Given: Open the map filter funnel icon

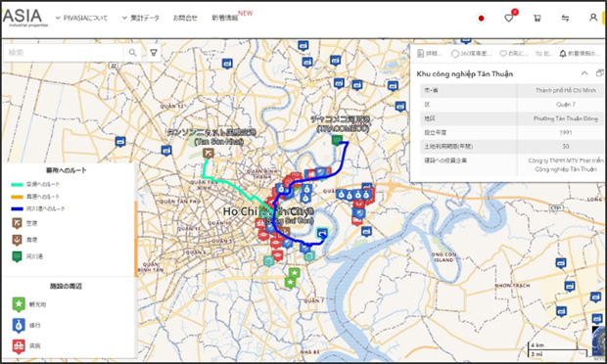Looking at the screenshot, I should click(154, 52).
